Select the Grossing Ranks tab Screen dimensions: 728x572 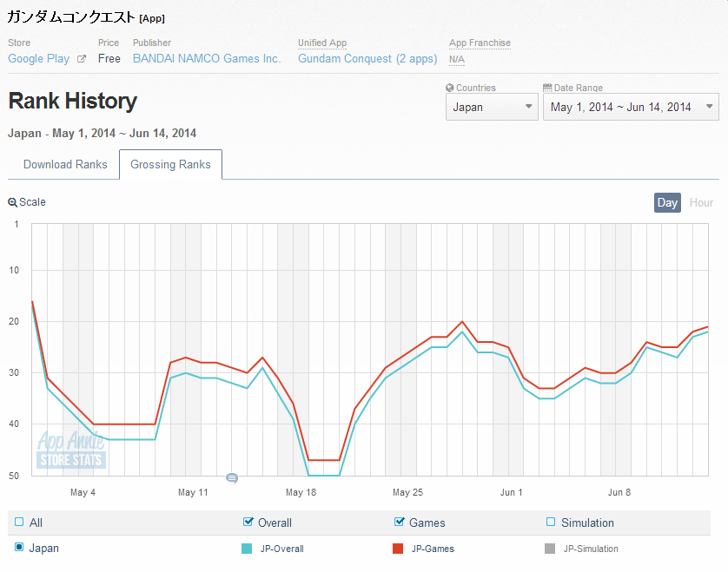170,164
